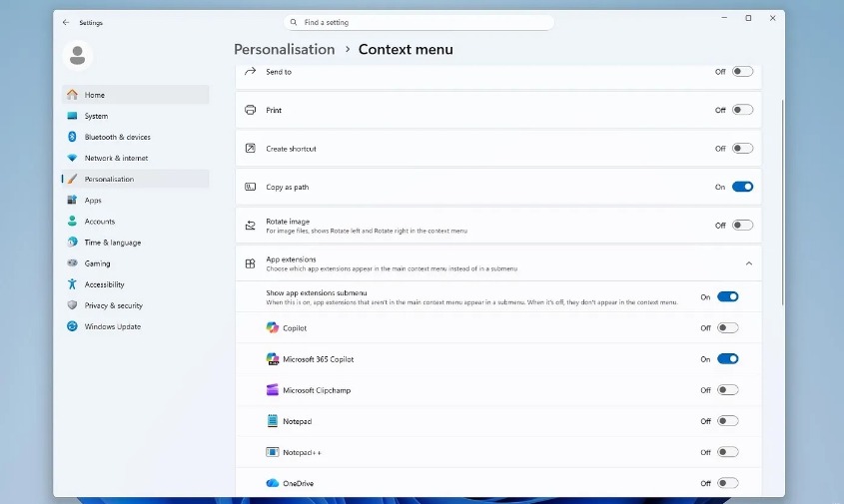Click the user profile avatar
Image resolution: width=844 pixels, height=504 pixels.
coord(78,56)
